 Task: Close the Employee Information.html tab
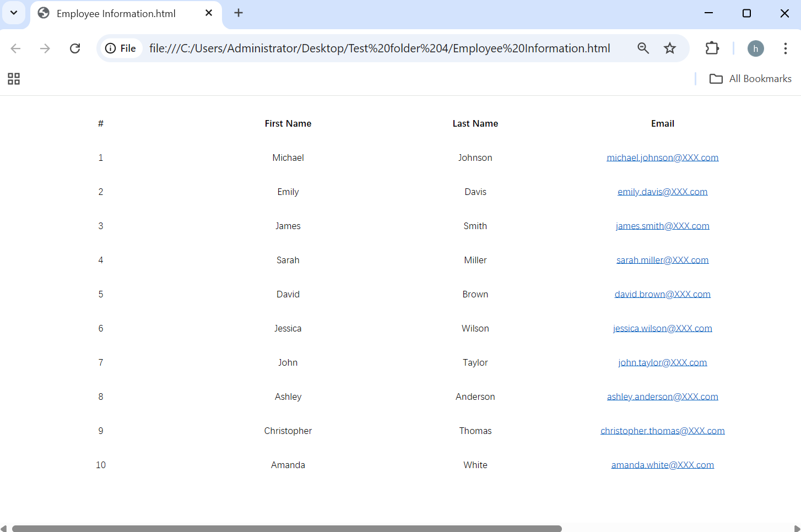(209, 13)
